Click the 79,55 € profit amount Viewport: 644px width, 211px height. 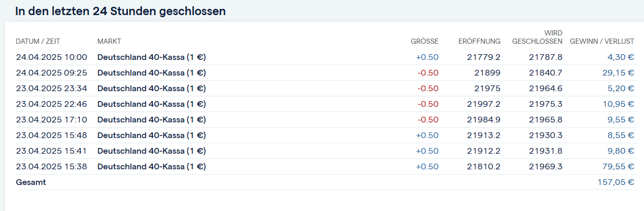point(618,166)
